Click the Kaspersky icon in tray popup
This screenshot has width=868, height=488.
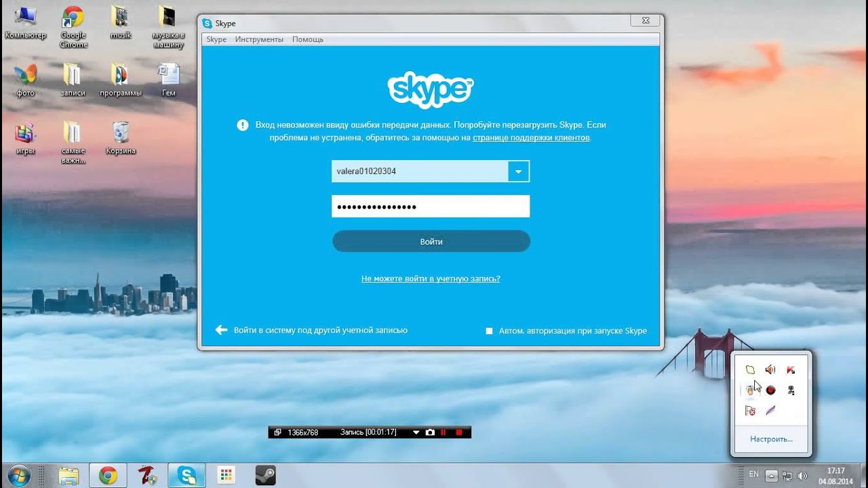point(791,370)
